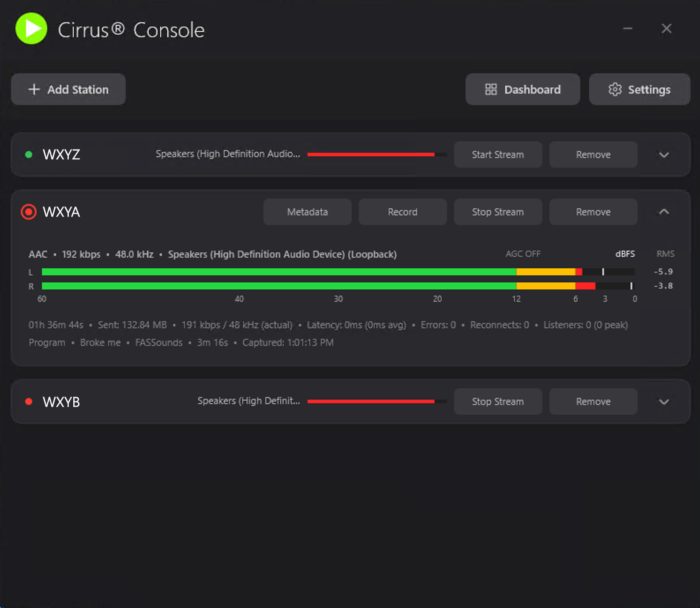Click the 'Errors: 0' stat
Viewport: 700px width, 608px height.
coord(438,325)
